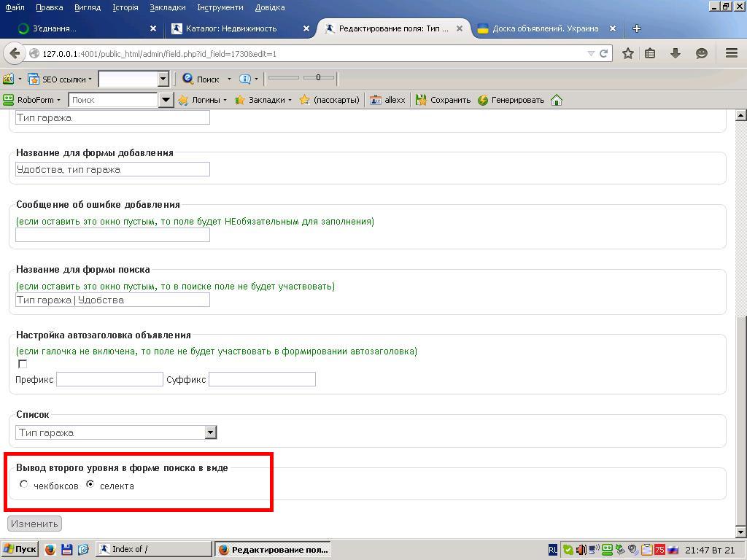Open Логины in RoboForm toolbar
747x560 pixels.
point(202,100)
